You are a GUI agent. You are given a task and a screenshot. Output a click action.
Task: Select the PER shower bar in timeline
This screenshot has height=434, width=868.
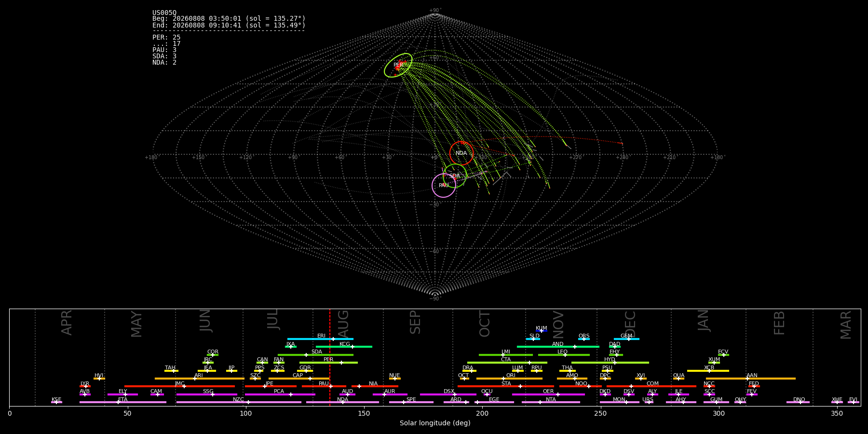pyautogui.click(x=328, y=363)
